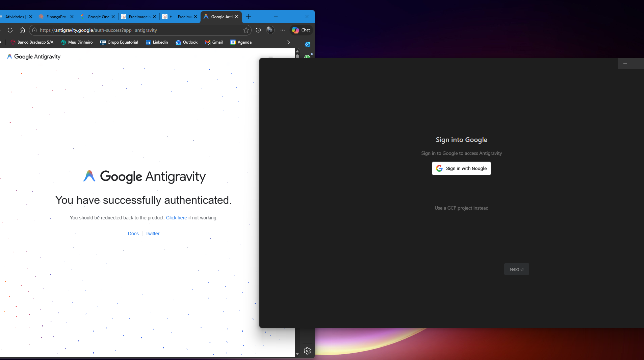
Task: Open Banco Bradesco S/A bookmark
Action: (32, 42)
